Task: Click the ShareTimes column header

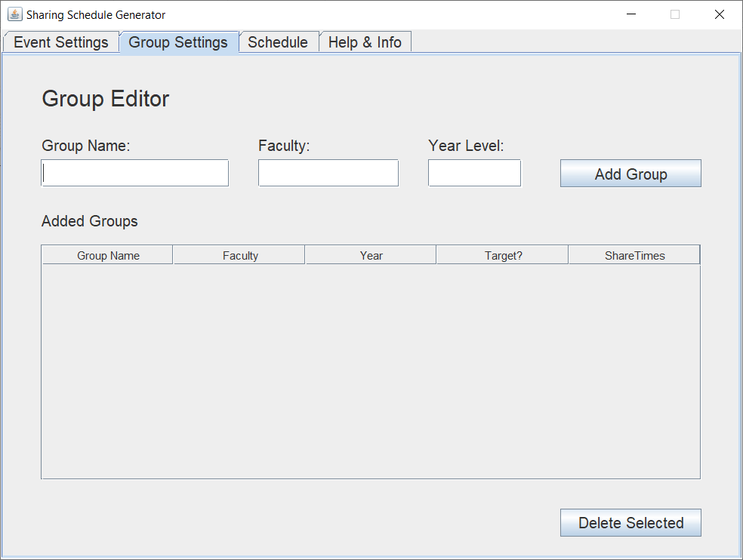Action: pos(634,255)
